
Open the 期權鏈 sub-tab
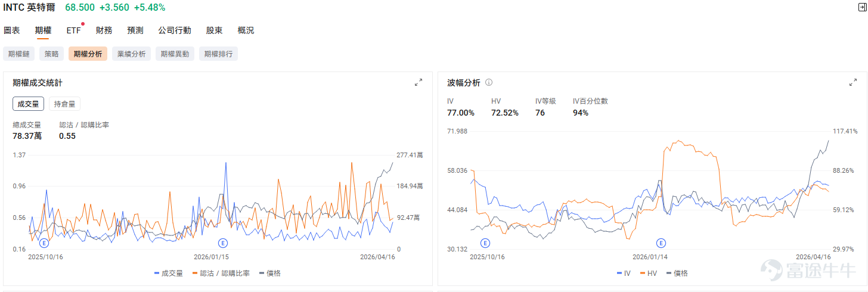[x=19, y=54]
